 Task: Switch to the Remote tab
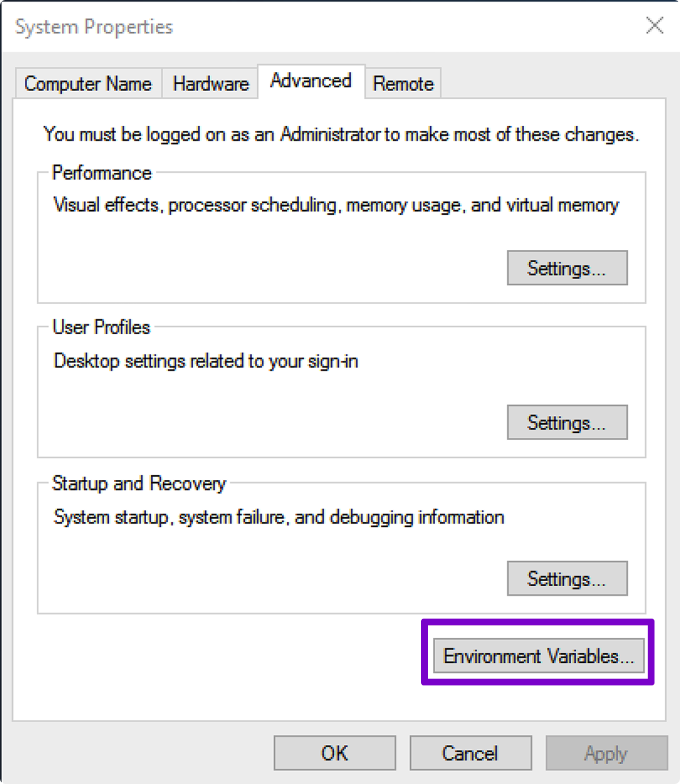click(x=403, y=83)
